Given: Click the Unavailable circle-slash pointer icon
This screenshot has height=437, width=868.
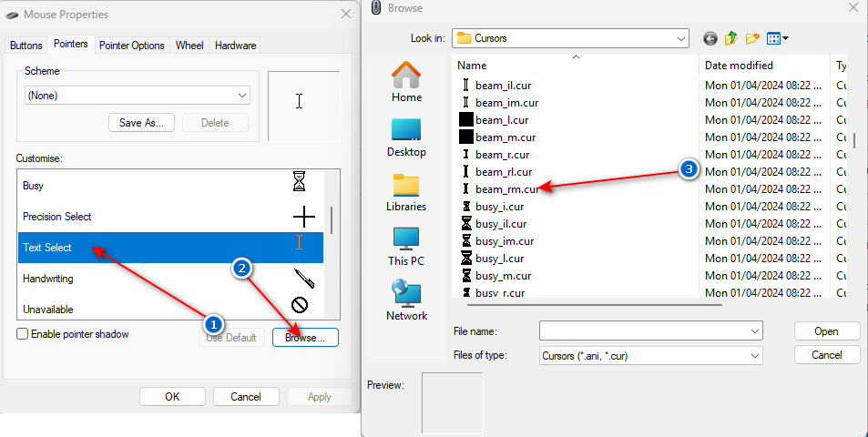Looking at the screenshot, I should coord(300,305).
